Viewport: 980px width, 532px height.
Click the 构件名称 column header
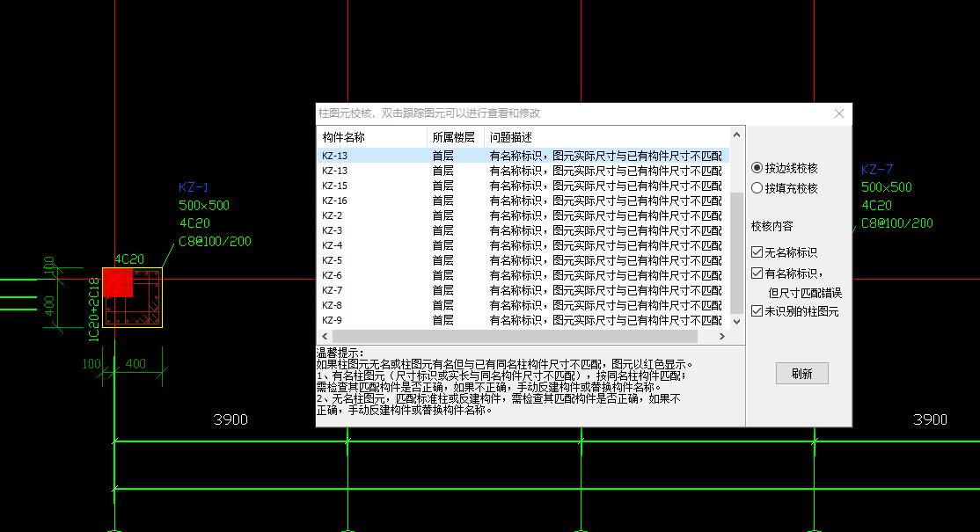pos(372,137)
